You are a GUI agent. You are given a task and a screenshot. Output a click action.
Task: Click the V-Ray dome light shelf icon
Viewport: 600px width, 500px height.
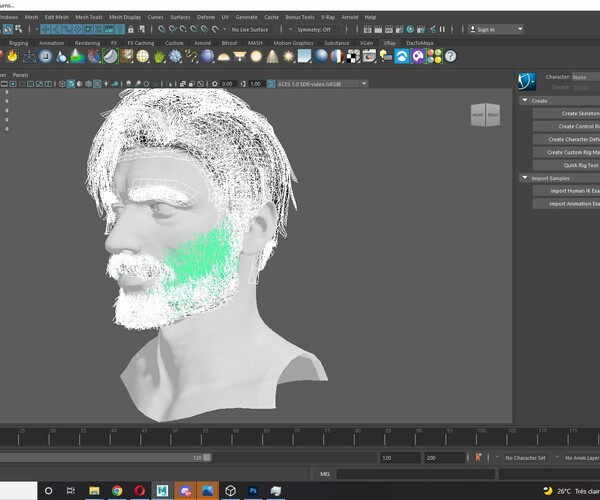pyautogui.click(x=223, y=57)
